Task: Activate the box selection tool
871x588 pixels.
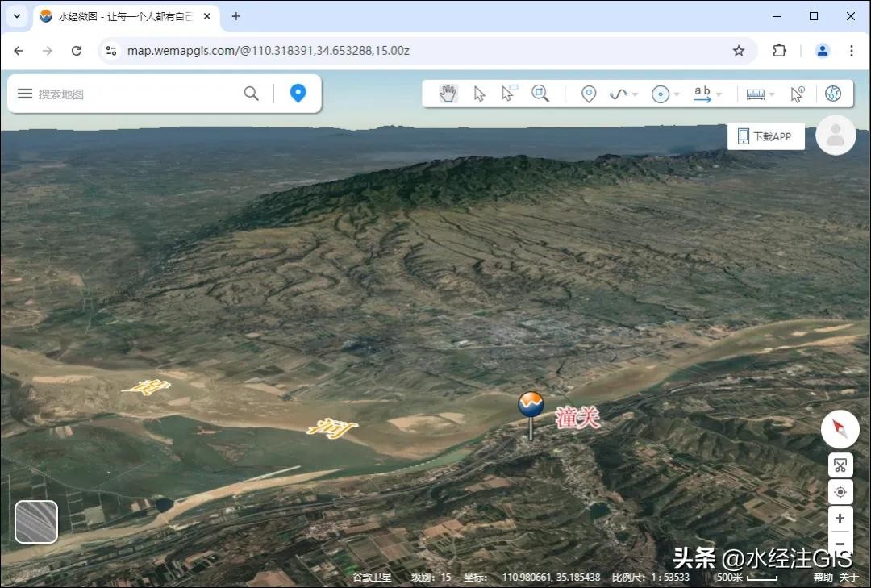Action: click(x=508, y=94)
